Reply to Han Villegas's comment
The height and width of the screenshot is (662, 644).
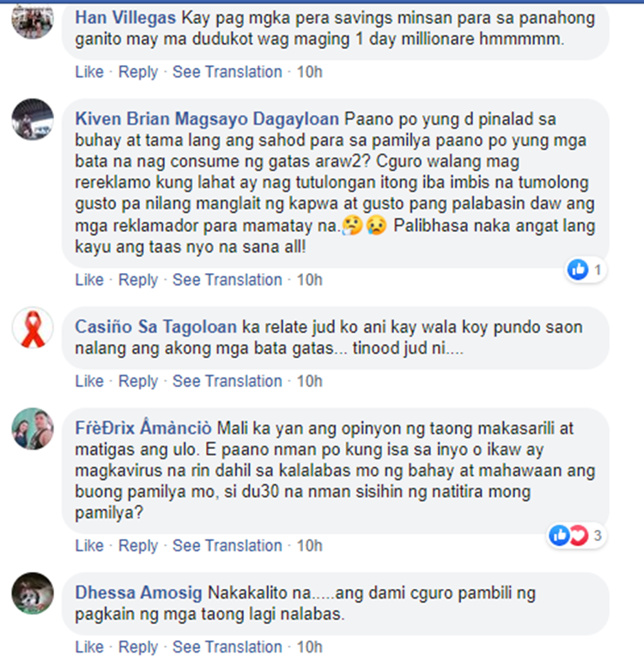click(x=137, y=72)
